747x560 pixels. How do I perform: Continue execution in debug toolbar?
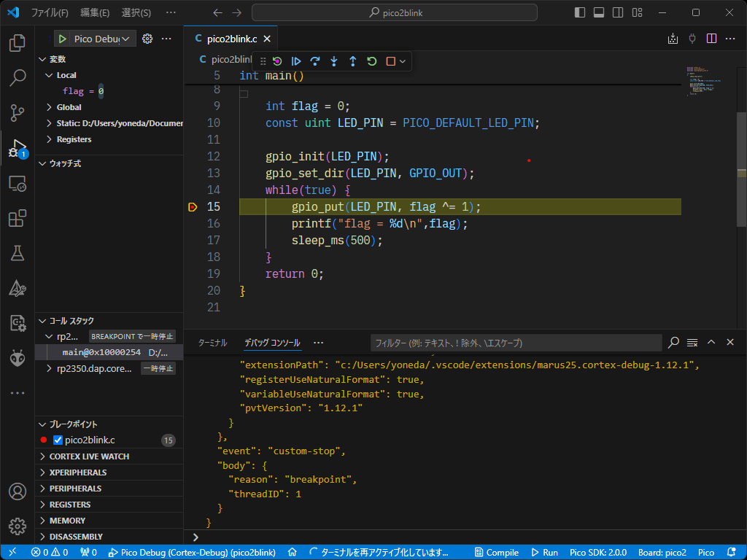pos(296,61)
